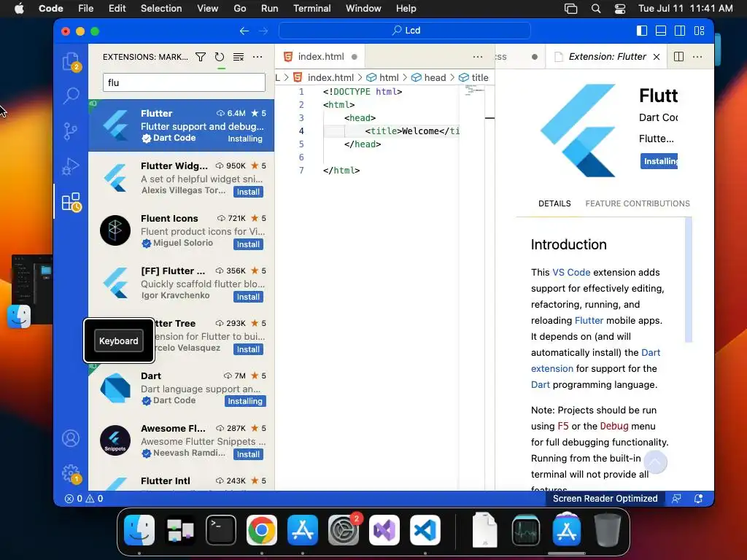This screenshot has height=560, width=747.
Task: Open the Explorer view in activity bar
Action: pos(71,63)
